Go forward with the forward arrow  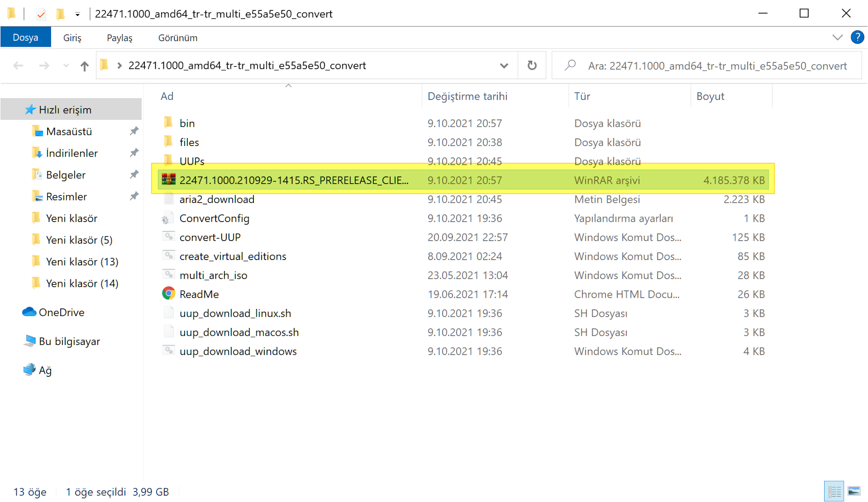coord(44,66)
